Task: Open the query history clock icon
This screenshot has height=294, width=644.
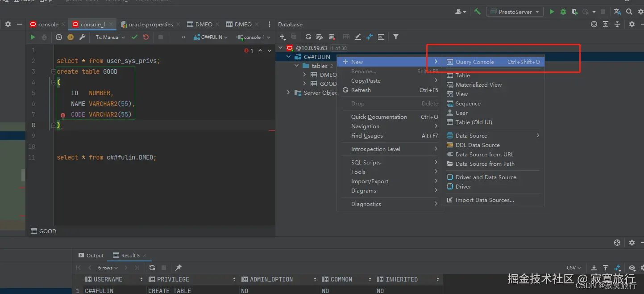Action: click(x=58, y=38)
